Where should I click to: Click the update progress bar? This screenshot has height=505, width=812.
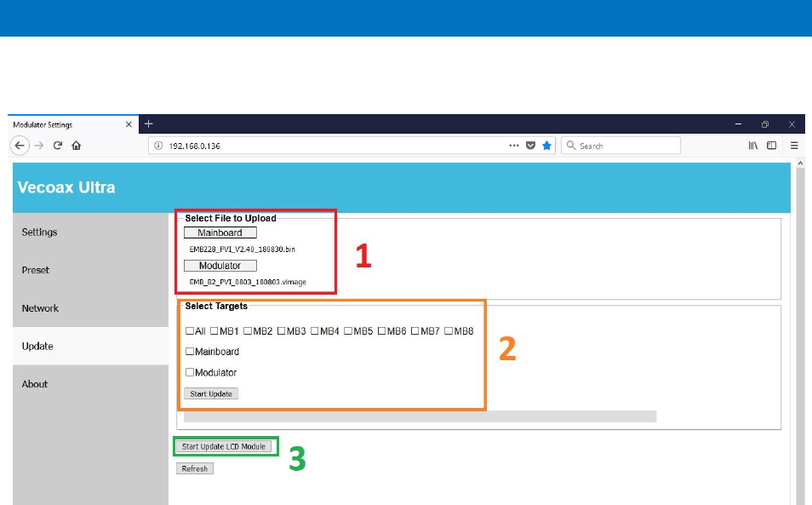[420, 416]
